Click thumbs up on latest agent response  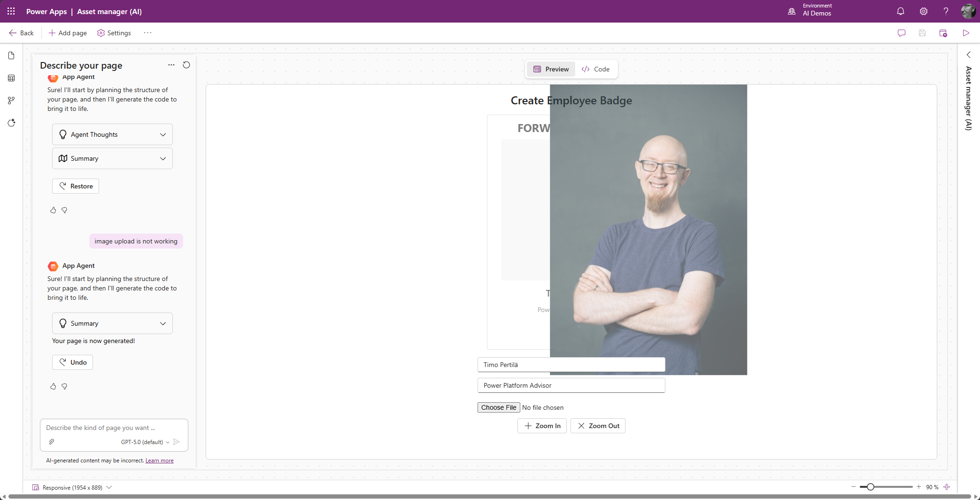pyautogui.click(x=53, y=386)
